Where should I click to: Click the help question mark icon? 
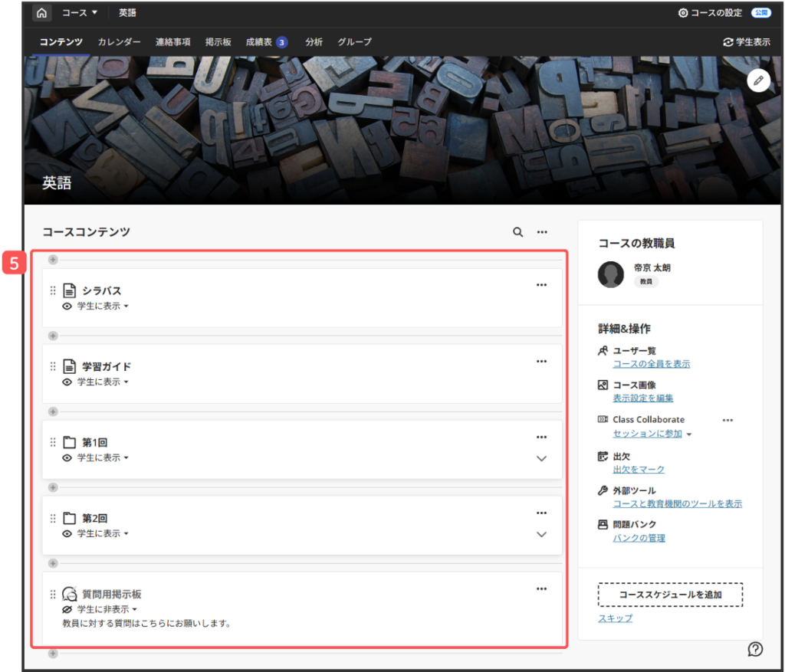coord(755,649)
